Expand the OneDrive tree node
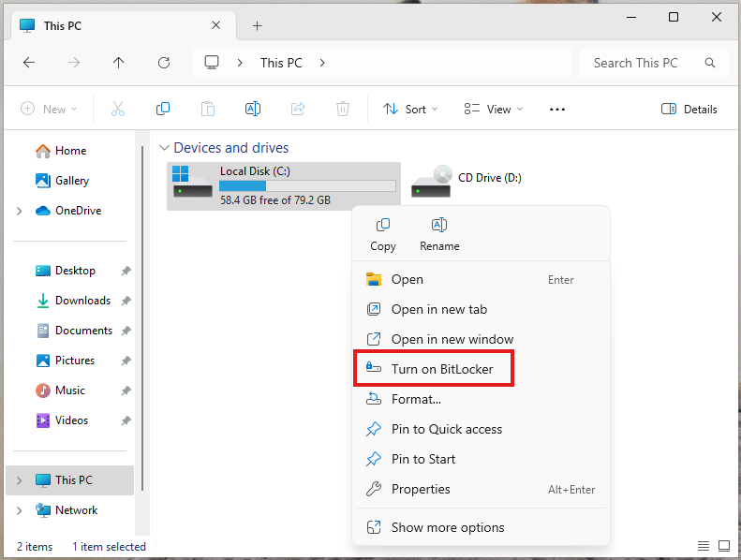Viewport: 741px width, 560px height. (x=20, y=211)
